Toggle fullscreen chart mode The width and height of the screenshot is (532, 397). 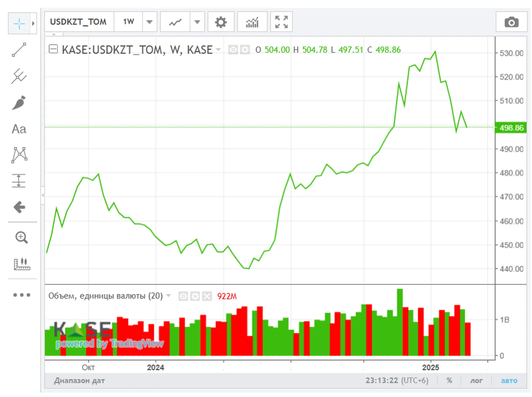point(281,22)
